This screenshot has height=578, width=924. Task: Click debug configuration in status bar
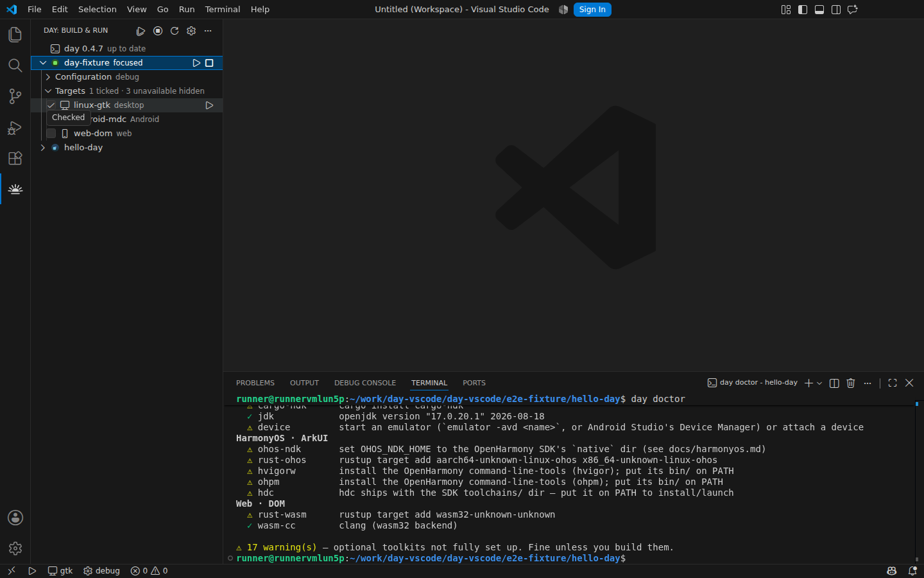click(x=101, y=571)
